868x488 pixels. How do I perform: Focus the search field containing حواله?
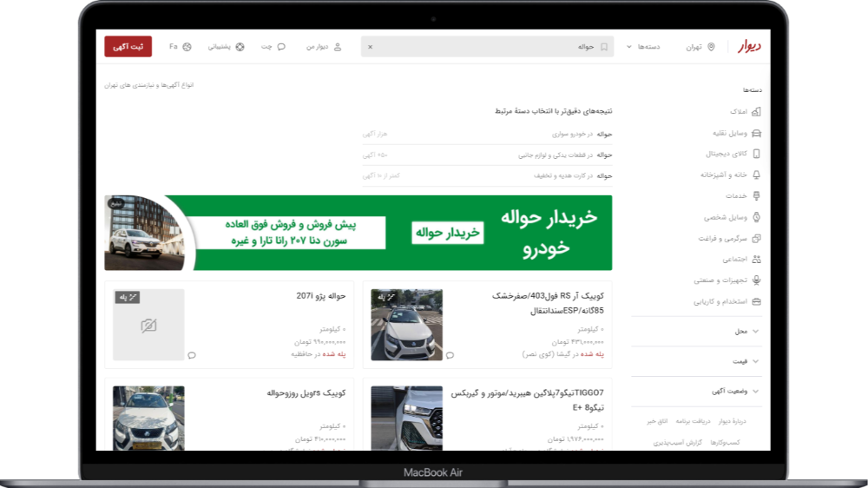(487, 47)
